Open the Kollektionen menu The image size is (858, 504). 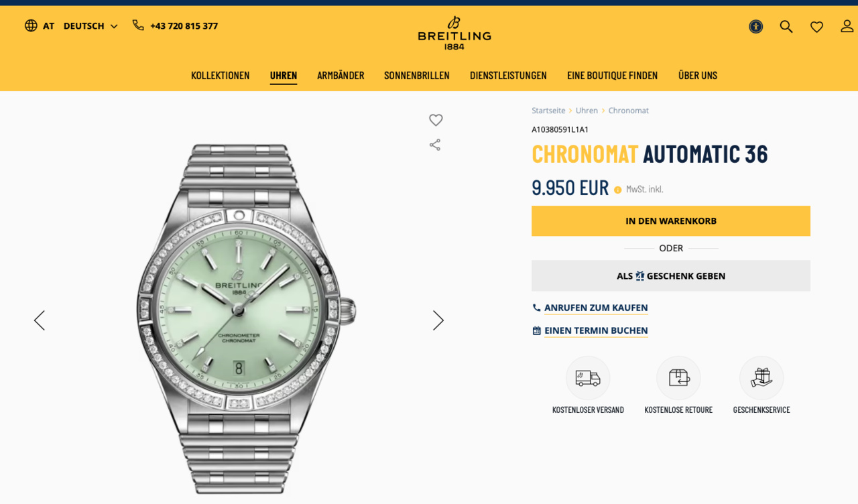(x=221, y=75)
